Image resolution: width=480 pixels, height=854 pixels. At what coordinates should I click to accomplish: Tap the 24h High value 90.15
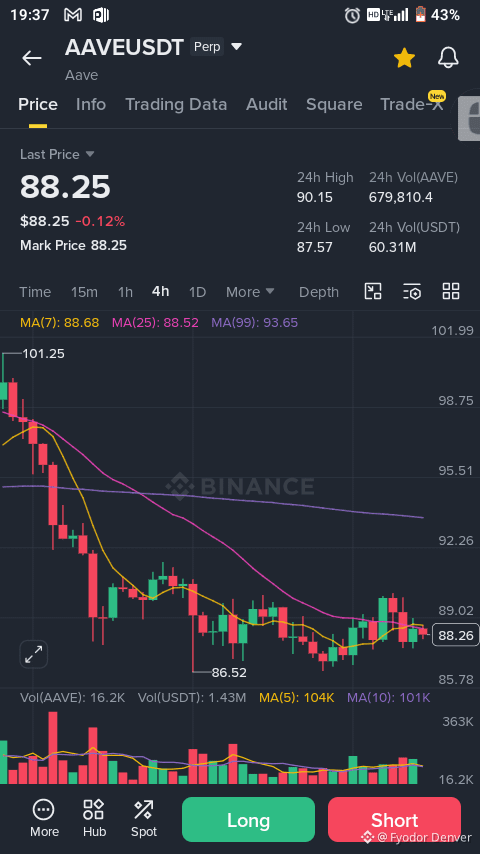point(315,197)
